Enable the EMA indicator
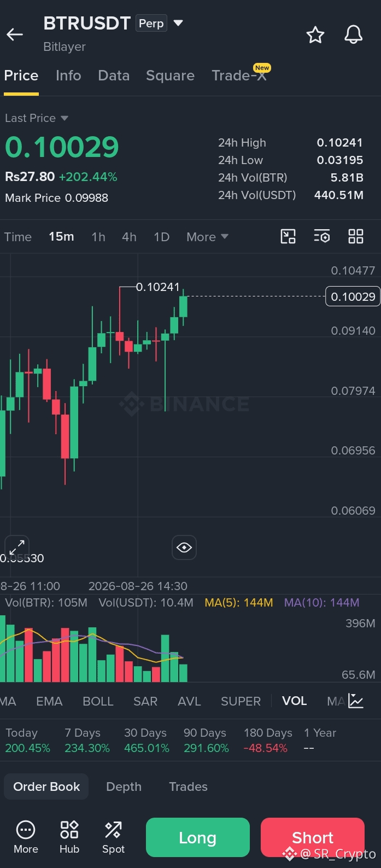Viewport: 381px width, 868px height. point(49,701)
